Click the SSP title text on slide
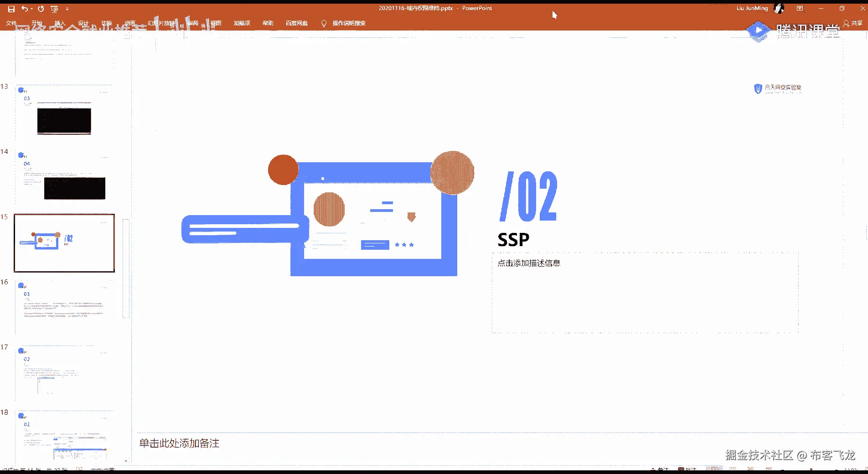Image resolution: width=868 pixels, height=474 pixels. coord(513,240)
